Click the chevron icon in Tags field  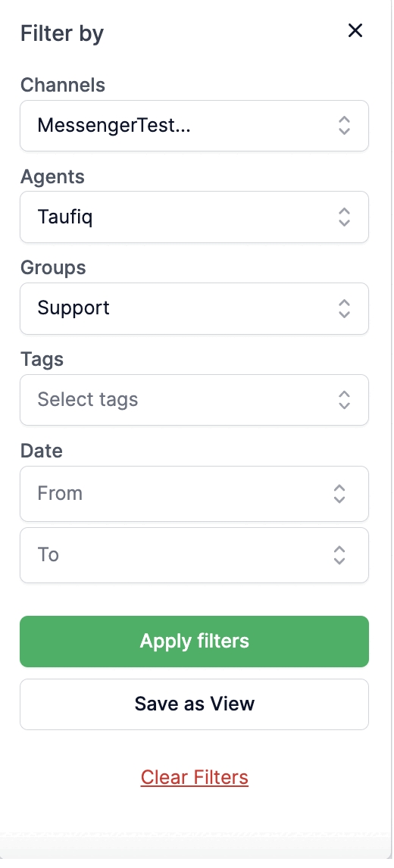tap(344, 400)
